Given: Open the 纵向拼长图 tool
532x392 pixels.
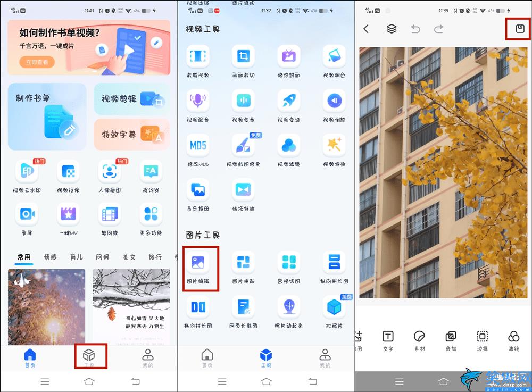Looking at the screenshot, I should [x=334, y=268].
